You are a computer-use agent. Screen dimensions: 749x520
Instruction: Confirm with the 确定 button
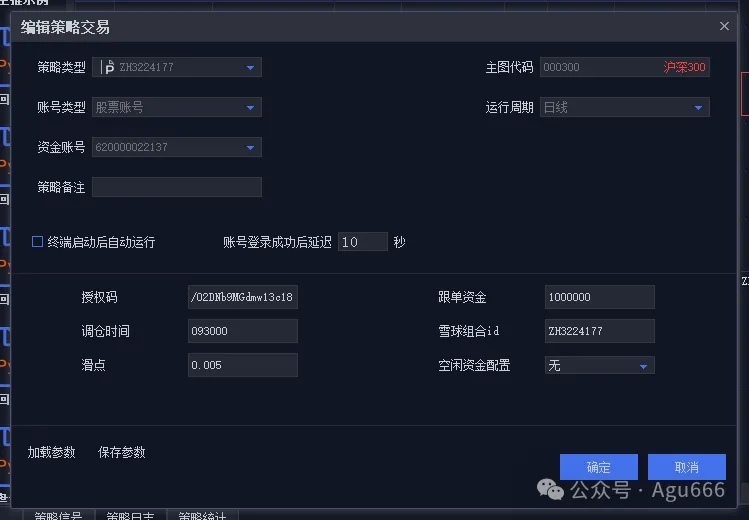[599, 467]
